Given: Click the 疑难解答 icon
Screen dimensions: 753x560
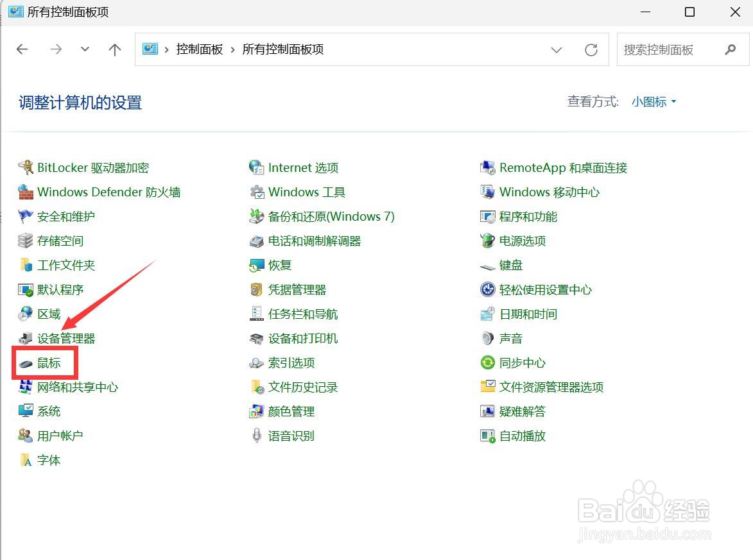Looking at the screenshot, I should point(487,411).
